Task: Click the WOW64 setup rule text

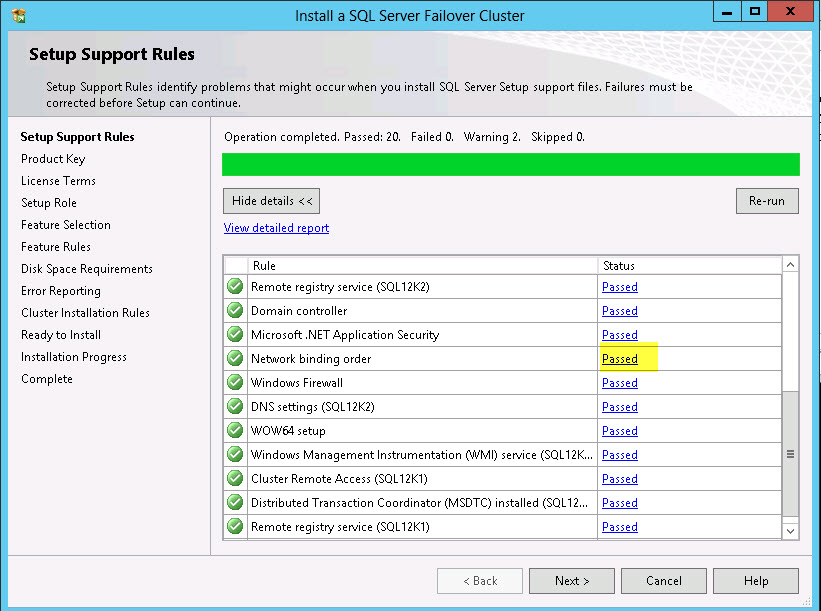Action: [x=288, y=431]
